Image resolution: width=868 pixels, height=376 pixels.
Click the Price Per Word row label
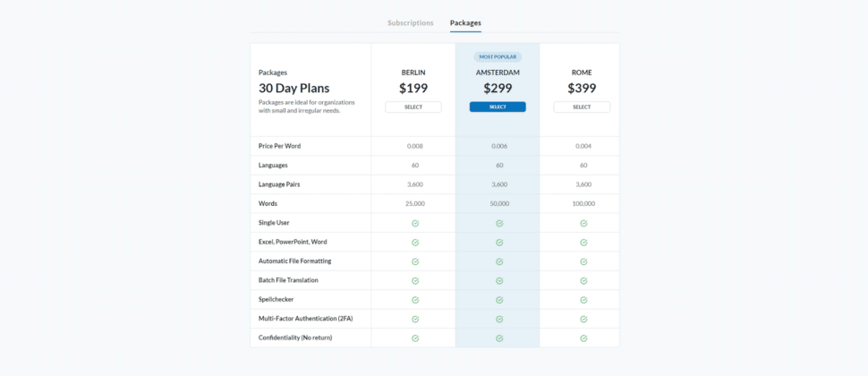coord(279,146)
